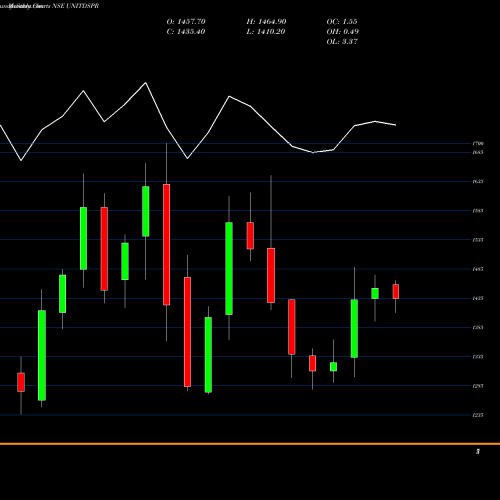500x500 pixels.
Task: Click the low price value L: 1410.20
Action: 266,32
